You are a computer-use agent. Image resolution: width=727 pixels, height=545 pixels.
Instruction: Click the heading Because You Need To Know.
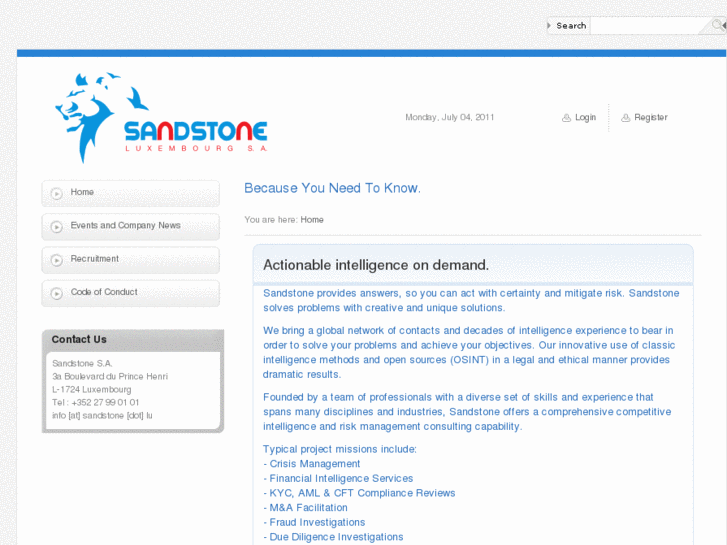pyautogui.click(x=332, y=188)
